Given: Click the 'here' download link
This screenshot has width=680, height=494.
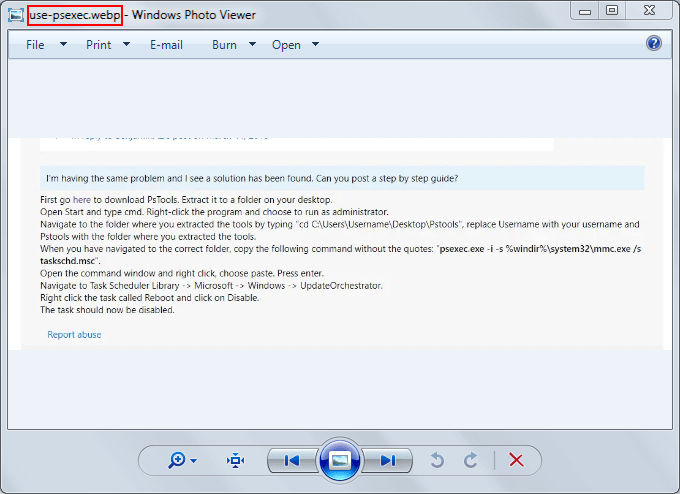Looking at the screenshot, I should click(x=82, y=200).
